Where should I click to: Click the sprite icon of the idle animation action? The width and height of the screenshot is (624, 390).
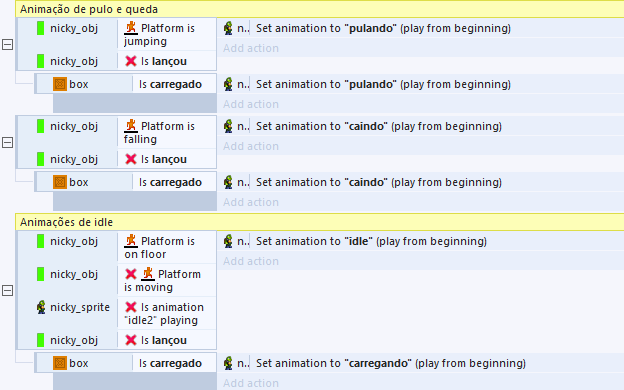pos(228,241)
